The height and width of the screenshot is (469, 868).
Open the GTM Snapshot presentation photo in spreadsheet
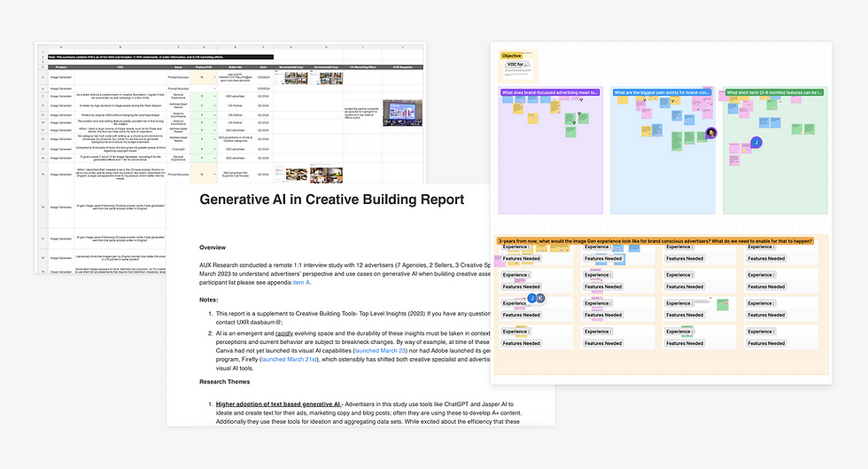(x=402, y=113)
